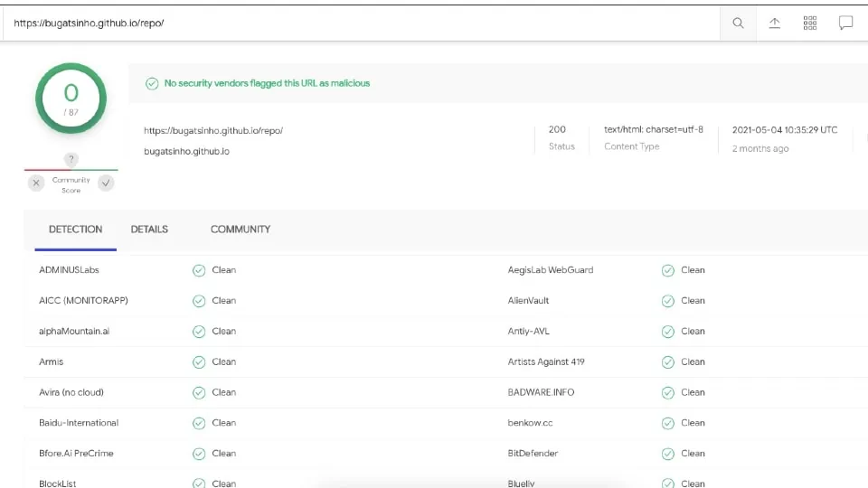Image resolution: width=868 pixels, height=488 pixels.
Task: Click the BitDefender clean check icon
Action: click(667, 453)
